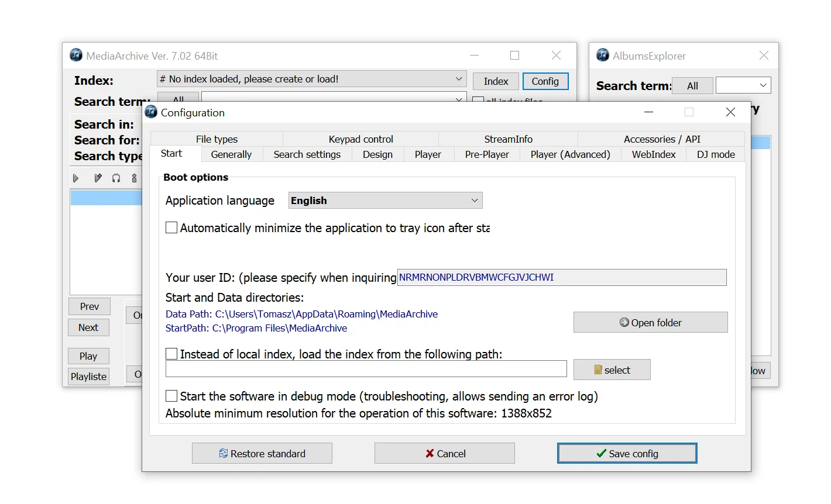831x504 pixels.
Task: Select the Start tab
Action: (171, 154)
